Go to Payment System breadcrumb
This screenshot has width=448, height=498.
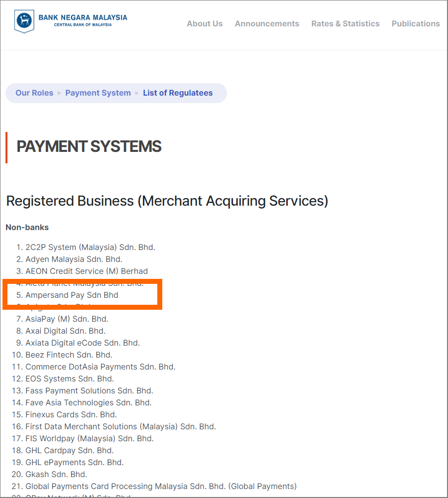coord(98,93)
